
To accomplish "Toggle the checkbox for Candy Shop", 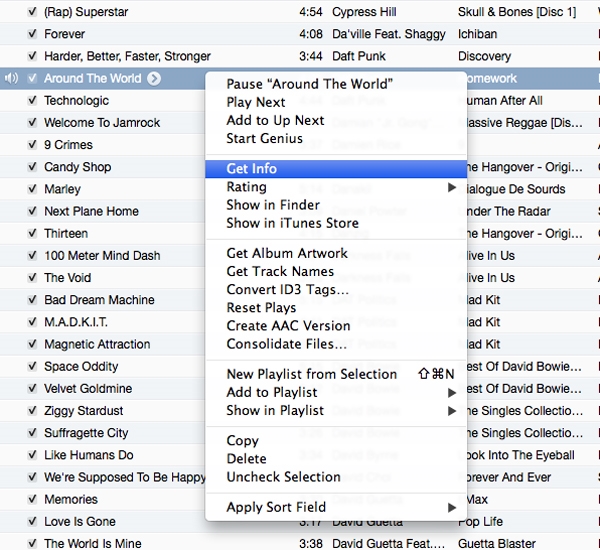I will [x=32, y=167].
